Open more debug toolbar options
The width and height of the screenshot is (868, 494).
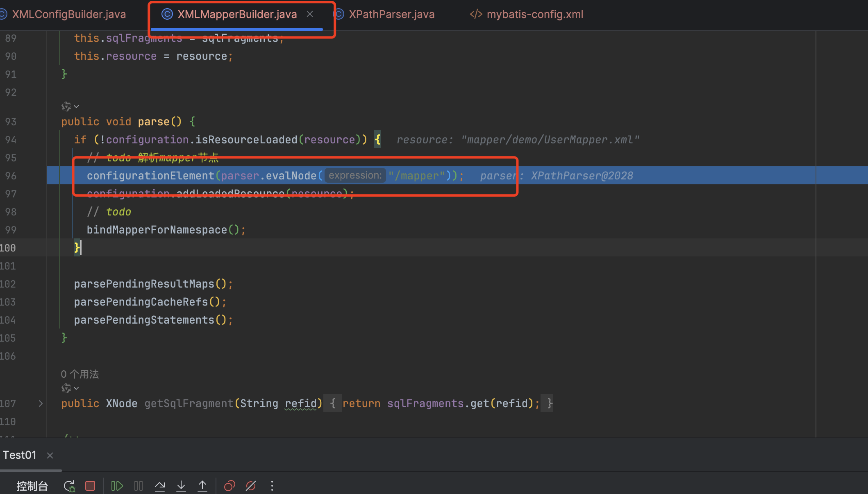(272, 486)
